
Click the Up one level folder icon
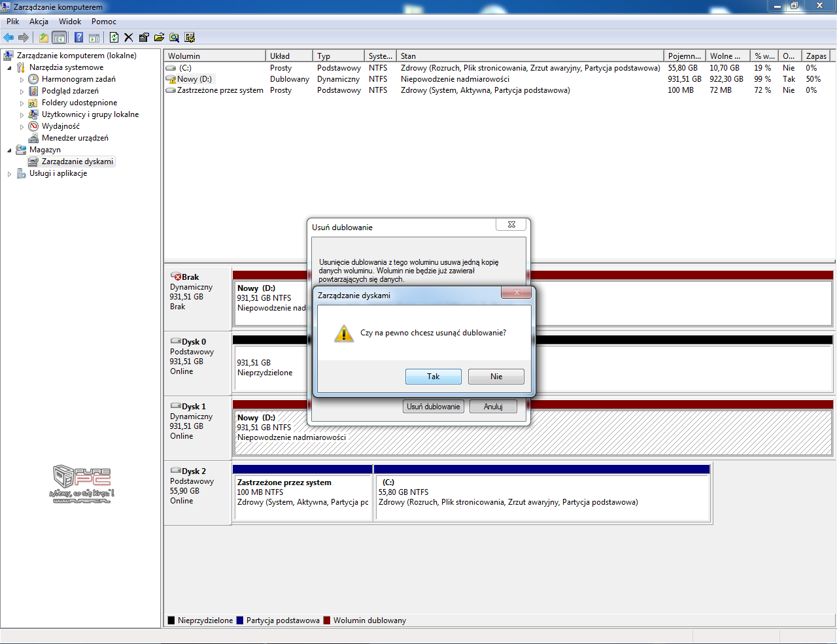point(43,37)
